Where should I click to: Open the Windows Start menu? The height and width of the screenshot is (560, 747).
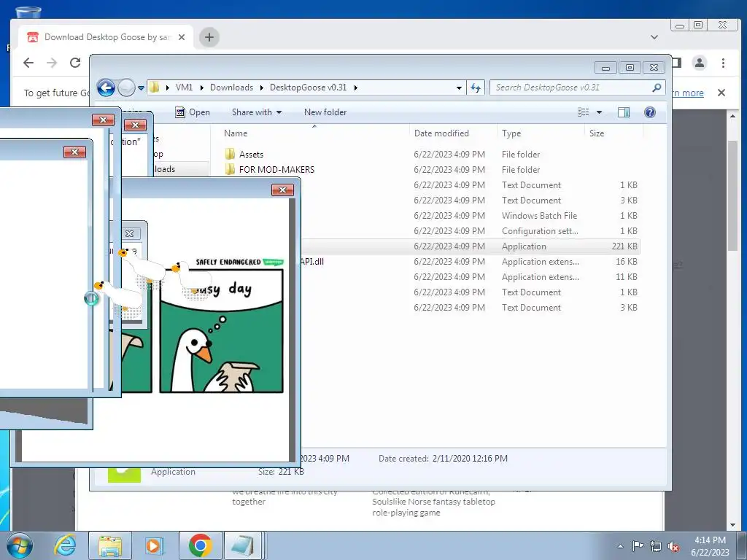click(x=20, y=545)
